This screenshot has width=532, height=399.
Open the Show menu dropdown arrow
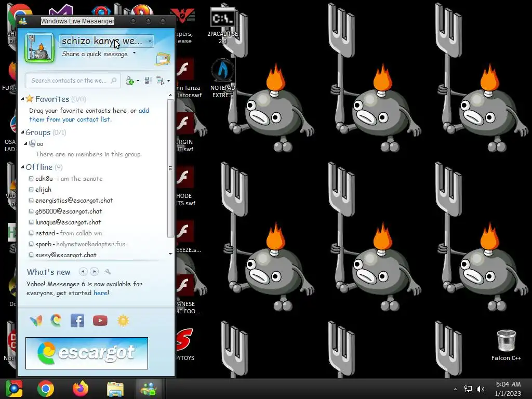click(x=169, y=81)
